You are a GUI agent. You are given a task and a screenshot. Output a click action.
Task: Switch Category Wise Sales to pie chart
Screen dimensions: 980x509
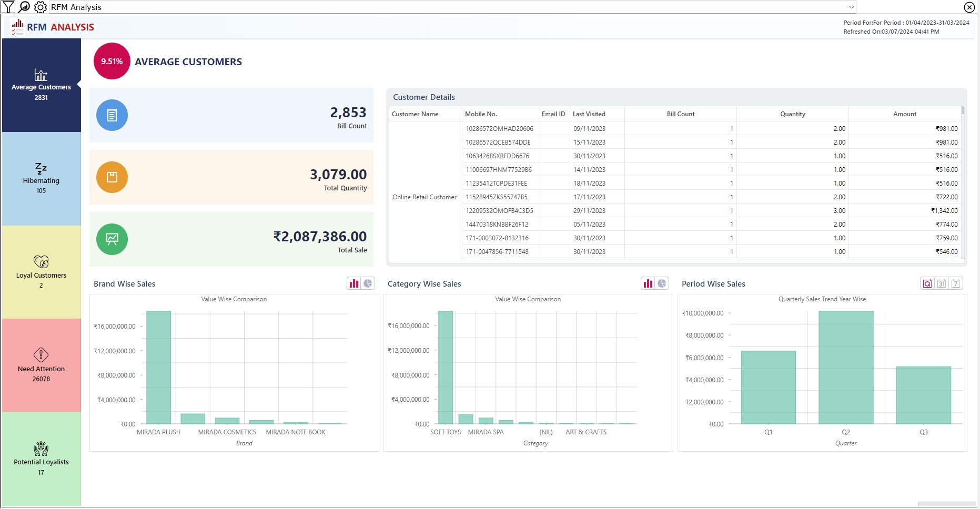(x=662, y=283)
